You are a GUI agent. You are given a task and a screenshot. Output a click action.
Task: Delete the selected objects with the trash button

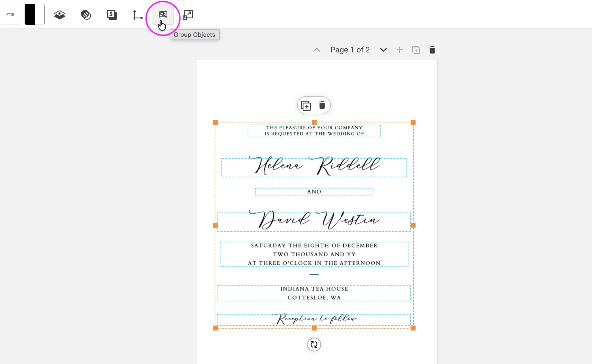pos(322,105)
